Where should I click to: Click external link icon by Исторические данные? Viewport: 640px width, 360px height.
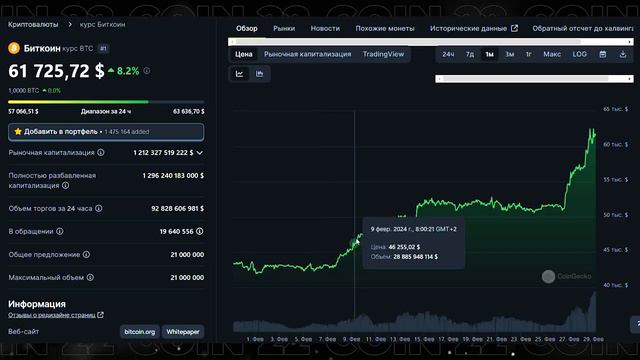point(515,28)
